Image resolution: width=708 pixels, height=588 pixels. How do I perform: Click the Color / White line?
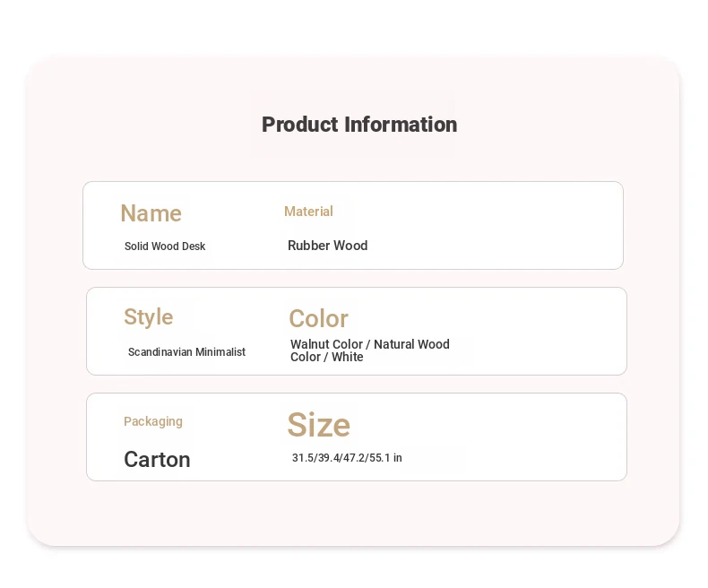(x=326, y=357)
